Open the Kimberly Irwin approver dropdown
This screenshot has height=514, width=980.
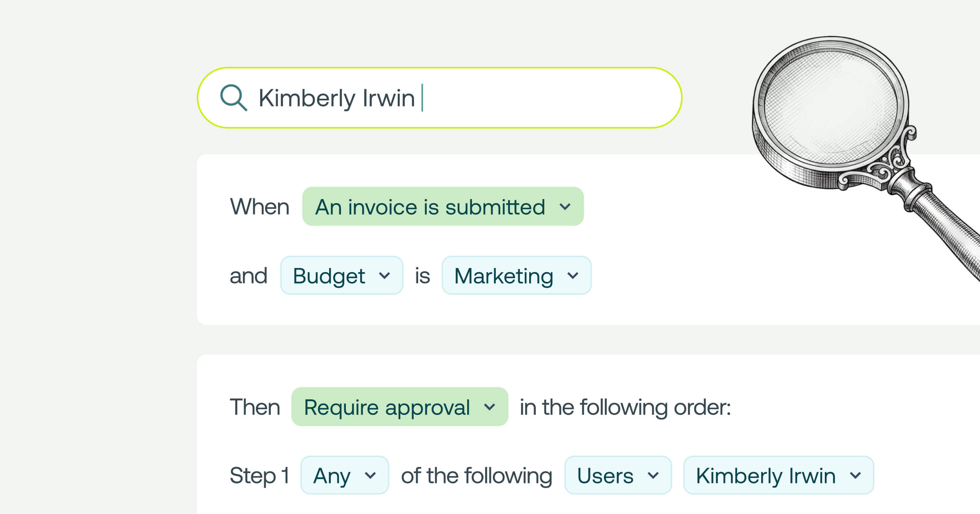click(x=766, y=476)
